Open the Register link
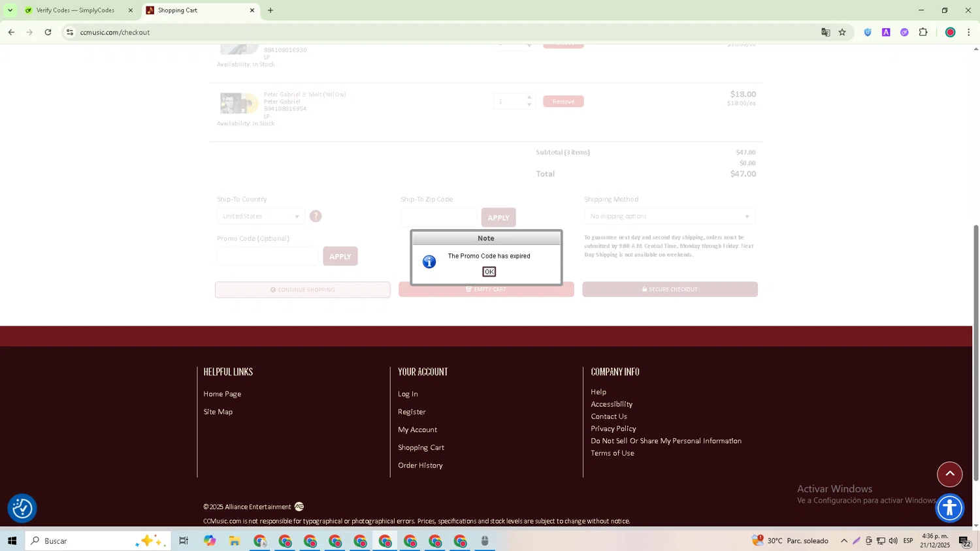This screenshot has height=551, width=980. (412, 412)
